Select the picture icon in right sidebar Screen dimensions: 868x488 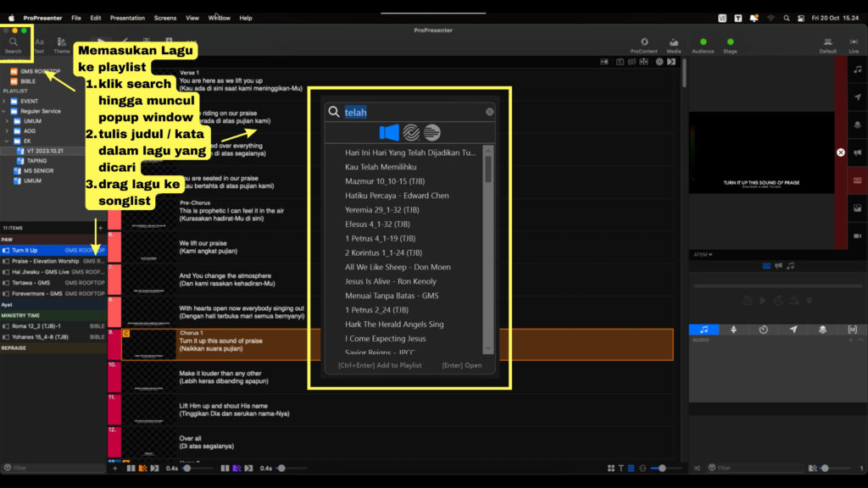[x=858, y=208]
